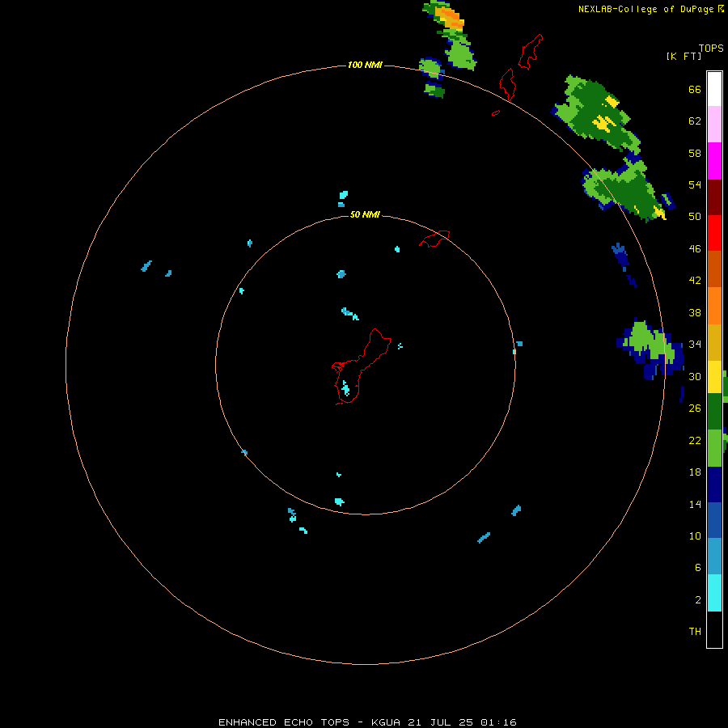Click the "TOPS" legend heading
Image resolution: width=728 pixels, height=728 pixels.
tap(711, 48)
